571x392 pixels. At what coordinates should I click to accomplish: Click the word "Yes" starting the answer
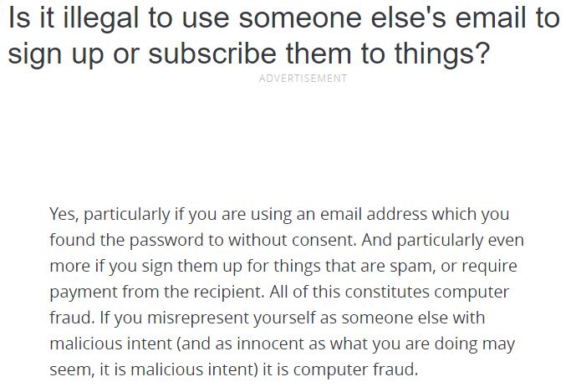point(64,214)
